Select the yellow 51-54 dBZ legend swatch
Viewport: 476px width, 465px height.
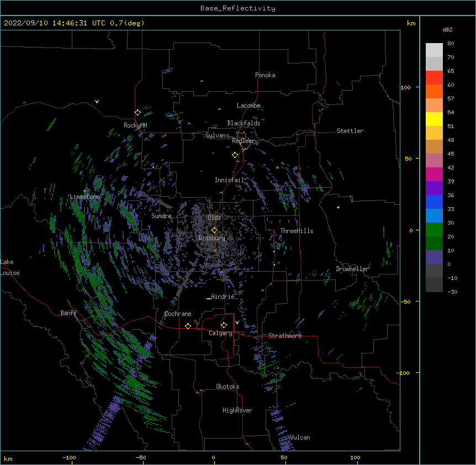pyautogui.click(x=434, y=119)
